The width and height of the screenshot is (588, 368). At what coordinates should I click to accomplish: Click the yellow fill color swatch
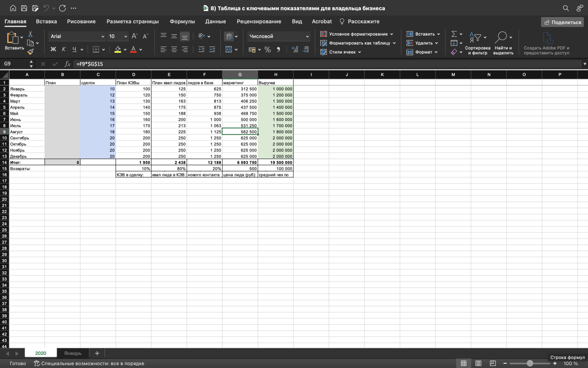tap(118, 49)
